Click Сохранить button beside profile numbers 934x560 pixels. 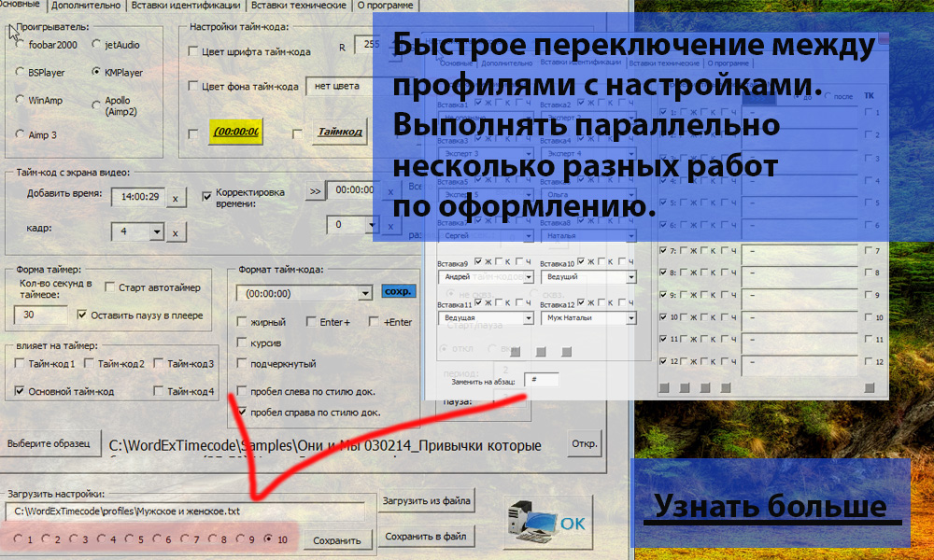coord(337,540)
